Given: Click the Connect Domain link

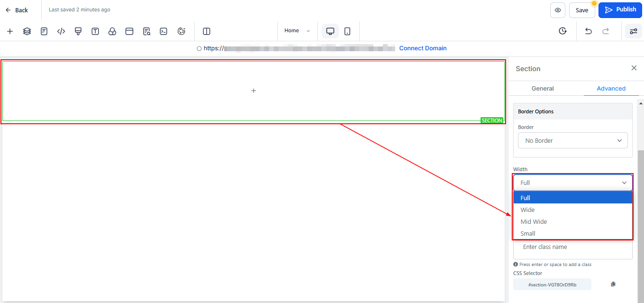Looking at the screenshot, I should coord(423,48).
